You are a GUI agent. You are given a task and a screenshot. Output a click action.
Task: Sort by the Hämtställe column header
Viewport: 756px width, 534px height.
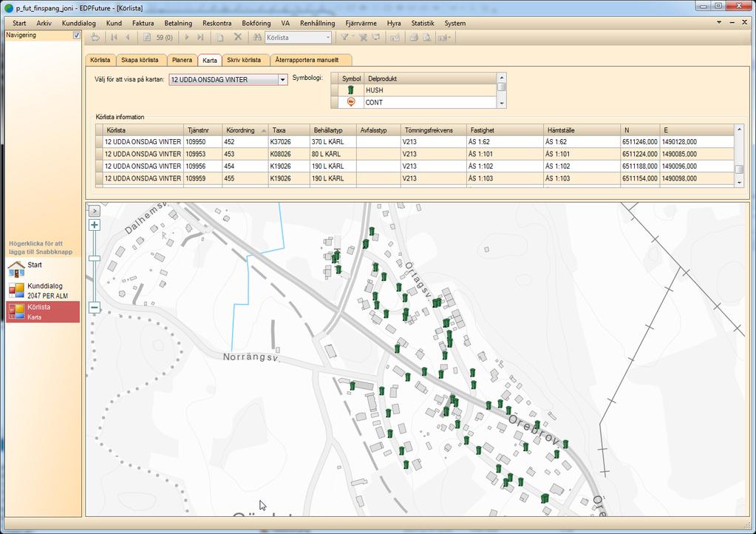[x=582, y=130]
